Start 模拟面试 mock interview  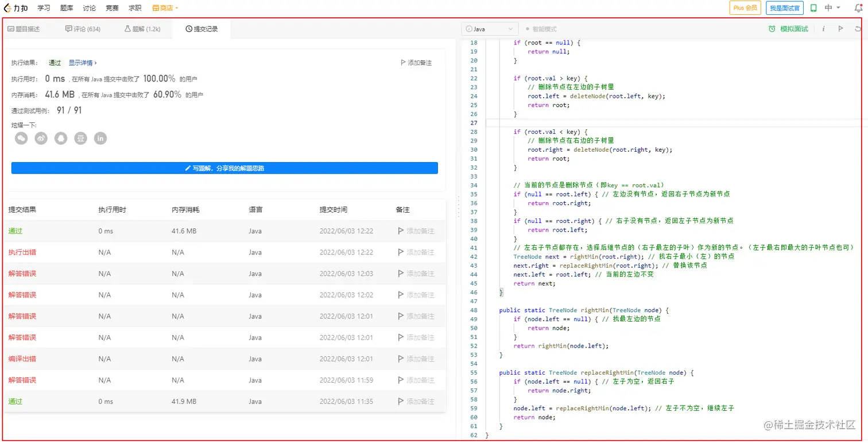(x=789, y=29)
